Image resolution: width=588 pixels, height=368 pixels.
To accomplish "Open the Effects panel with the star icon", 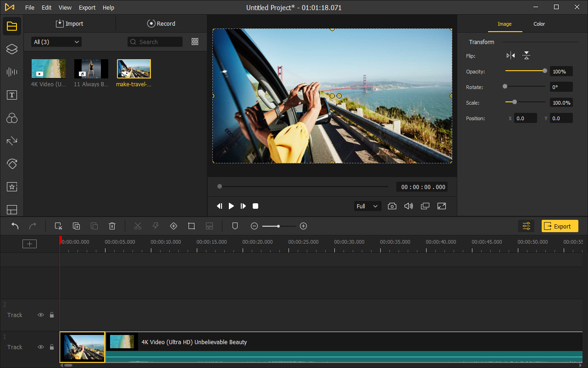I will (11, 187).
